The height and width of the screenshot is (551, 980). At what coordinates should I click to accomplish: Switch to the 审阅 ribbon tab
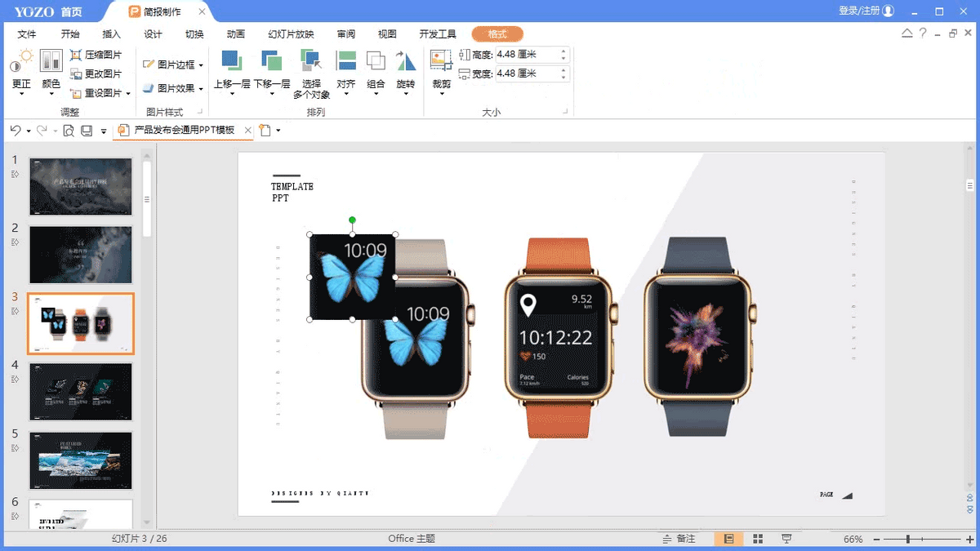click(x=345, y=34)
